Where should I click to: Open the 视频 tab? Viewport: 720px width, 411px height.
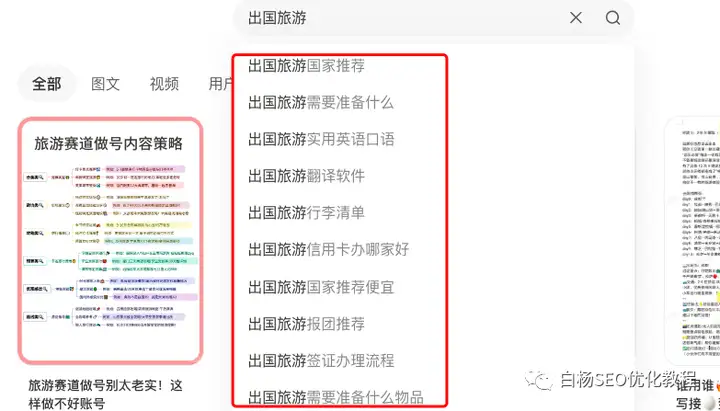pyautogui.click(x=164, y=84)
